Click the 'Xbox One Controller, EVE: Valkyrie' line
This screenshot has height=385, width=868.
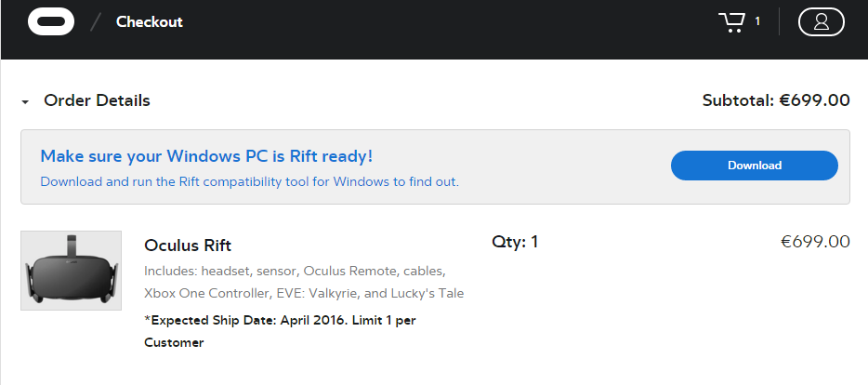[x=304, y=293]
